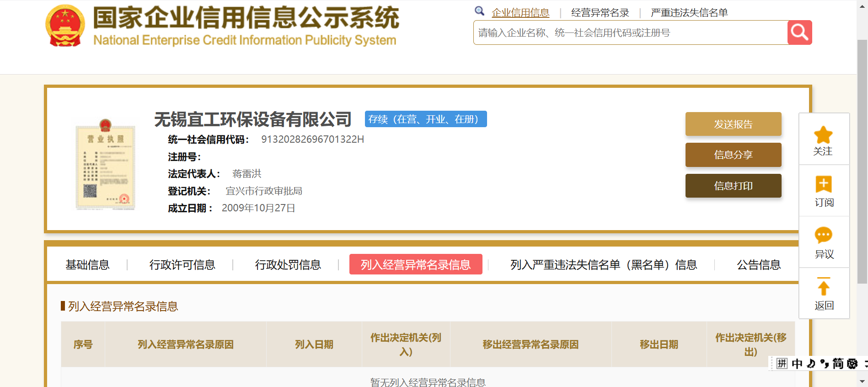Open the 列入严重违法失信名单（黑名单）信息 tab
Viewport: 868px width, 387px height.
point(604,264)
